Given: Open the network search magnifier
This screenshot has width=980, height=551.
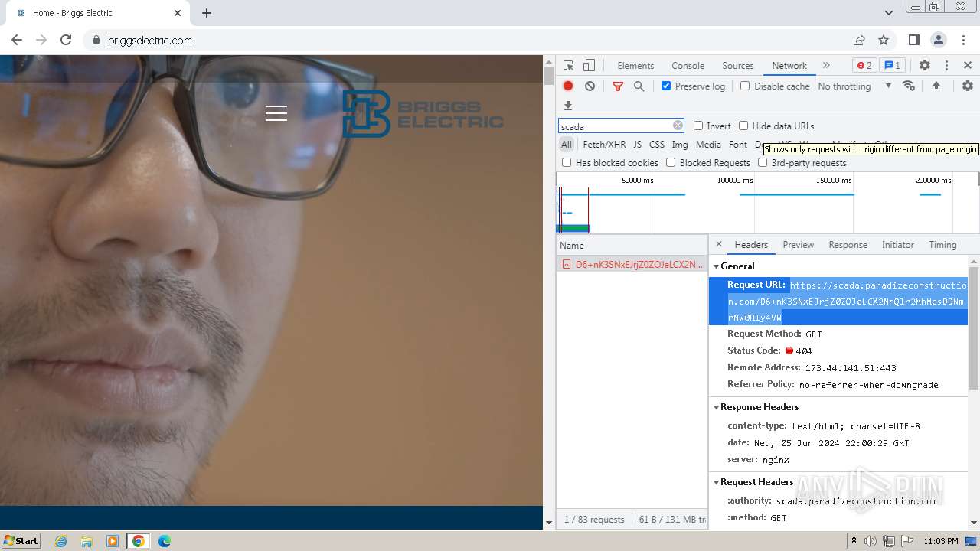Looking at the screenshot, I should [639, 86].
